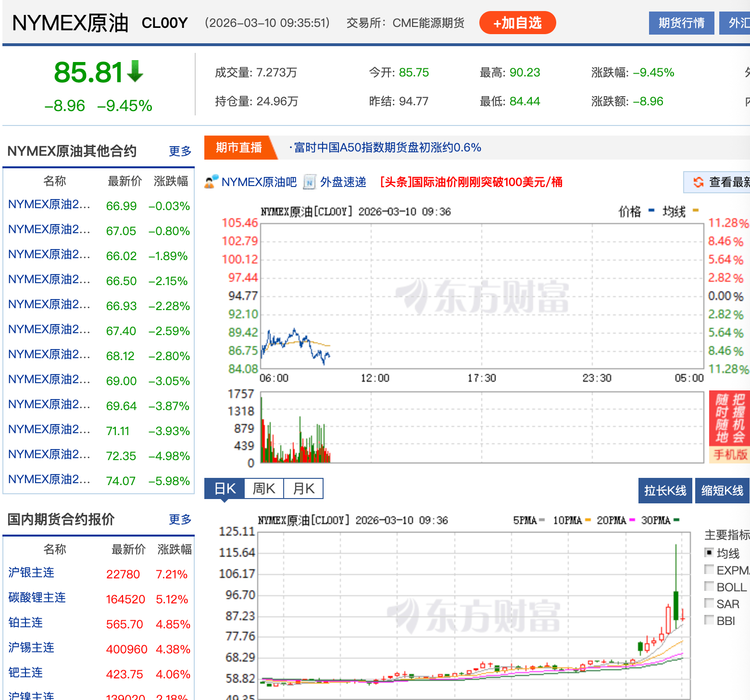
Task: Open the 期货行情 navigation tab
Action: pos(681,23)
